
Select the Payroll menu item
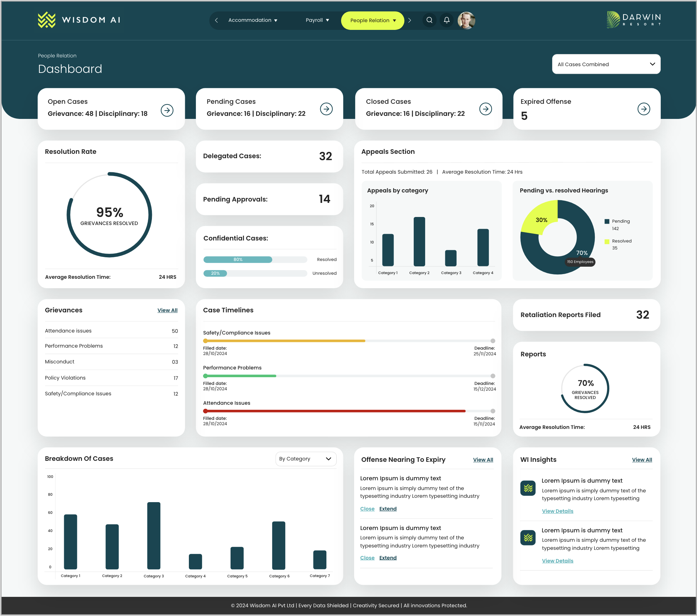coord(317,20)
